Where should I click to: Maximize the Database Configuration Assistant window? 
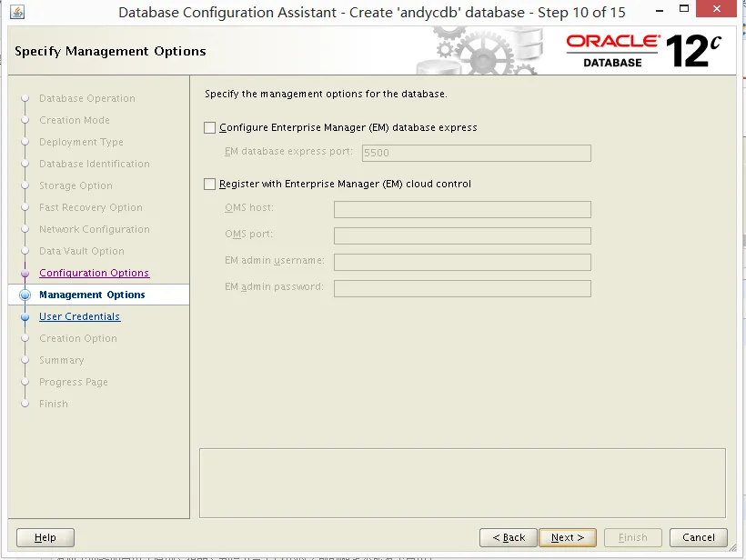coord(684,9)
